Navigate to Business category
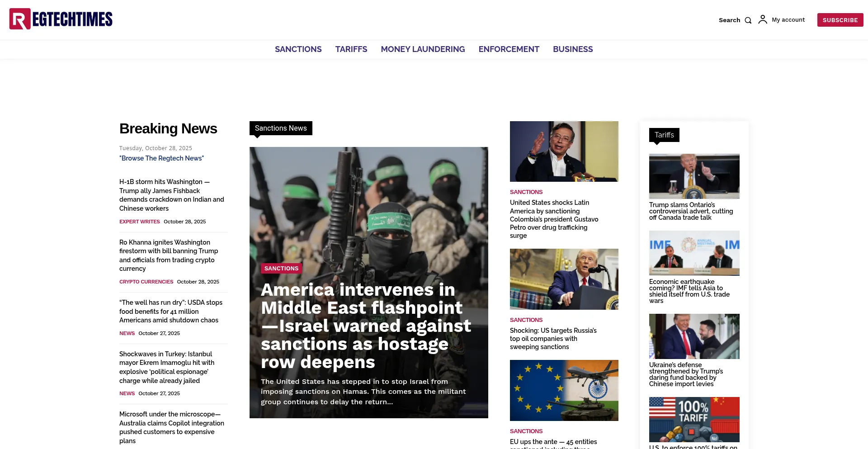 573,49
